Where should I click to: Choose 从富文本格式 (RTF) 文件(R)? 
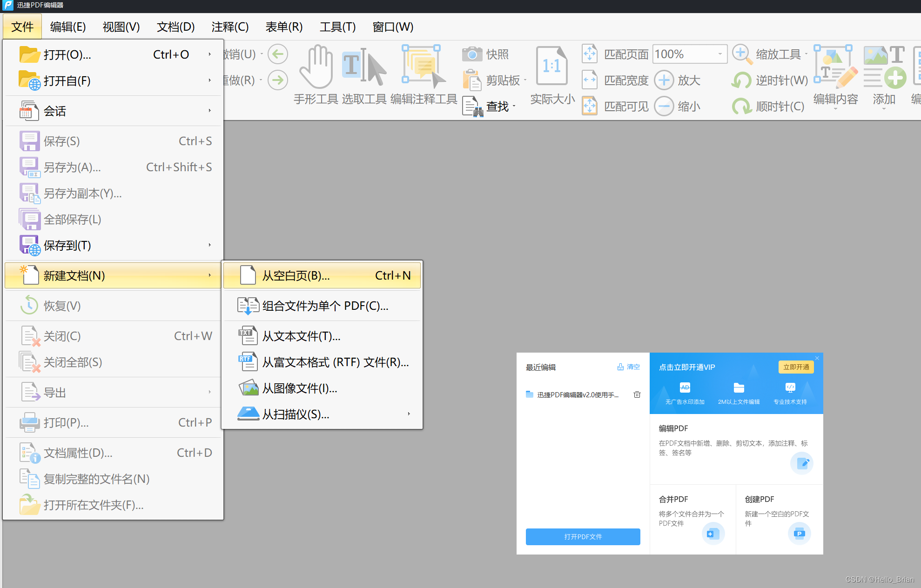322,362
